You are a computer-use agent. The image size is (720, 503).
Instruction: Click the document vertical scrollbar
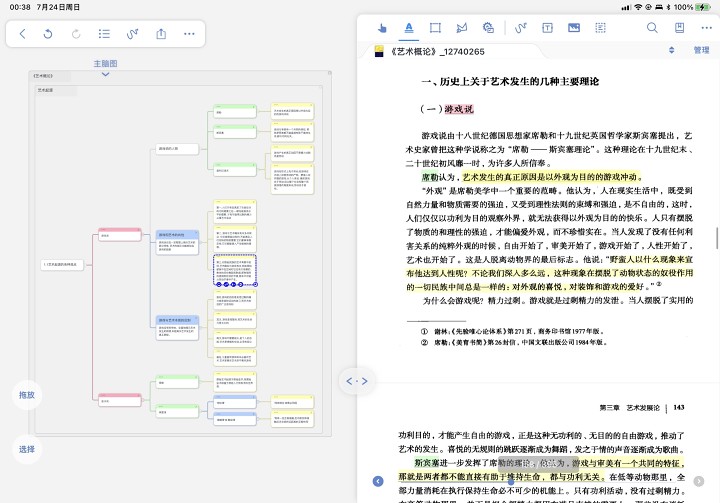point(717,238)
